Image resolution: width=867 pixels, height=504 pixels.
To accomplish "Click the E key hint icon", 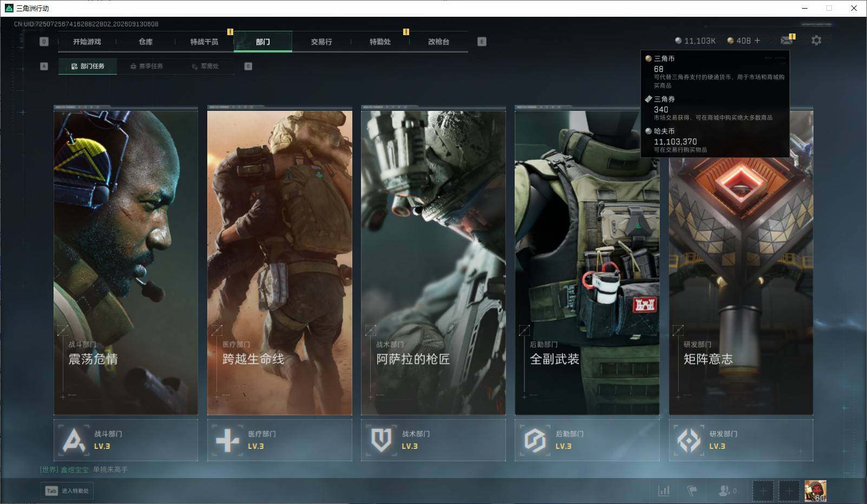I will tap(482, 42).
